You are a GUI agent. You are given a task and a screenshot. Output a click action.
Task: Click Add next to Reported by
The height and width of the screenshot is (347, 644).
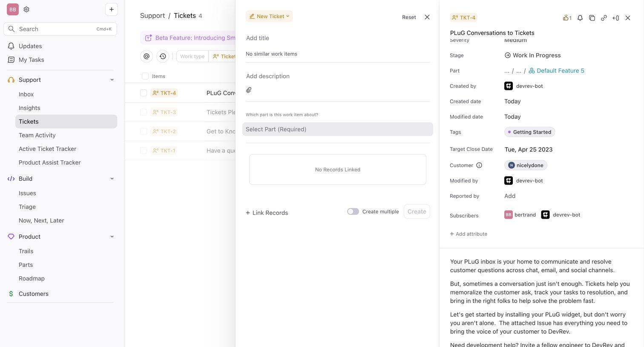click(510, 196)
